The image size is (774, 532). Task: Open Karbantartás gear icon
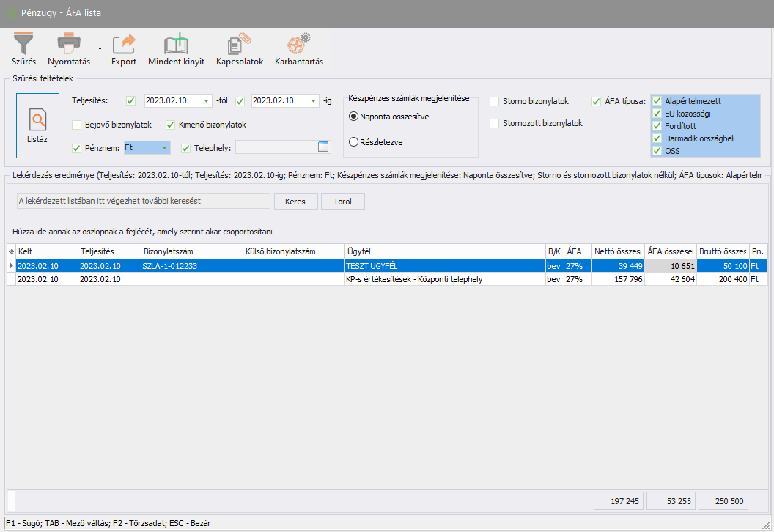click(298, 44)
